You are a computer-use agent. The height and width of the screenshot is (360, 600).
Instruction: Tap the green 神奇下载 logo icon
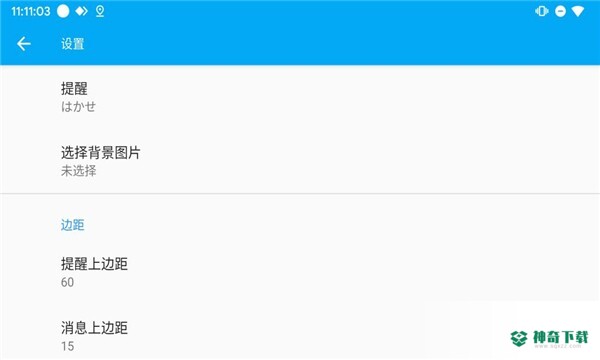click(519, 338)
